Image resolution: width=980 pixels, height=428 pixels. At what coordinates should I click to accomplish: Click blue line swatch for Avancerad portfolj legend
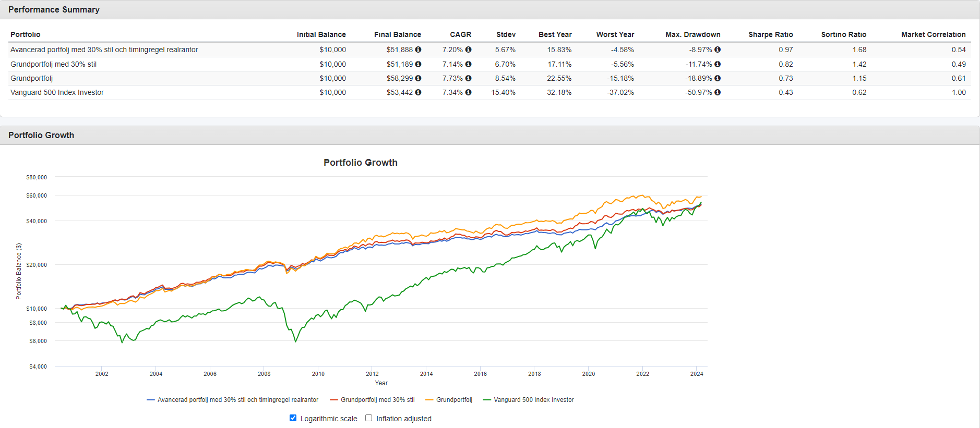point(151,400)
